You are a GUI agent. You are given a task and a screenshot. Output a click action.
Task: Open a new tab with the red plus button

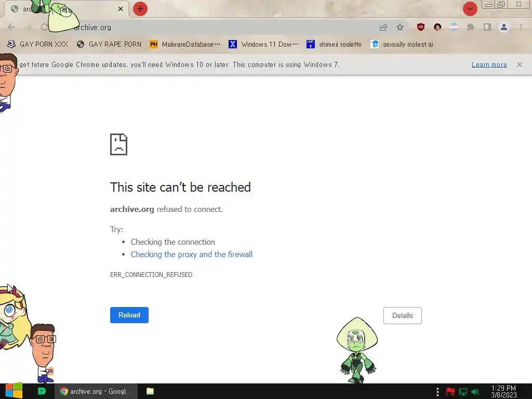(140, 9)
